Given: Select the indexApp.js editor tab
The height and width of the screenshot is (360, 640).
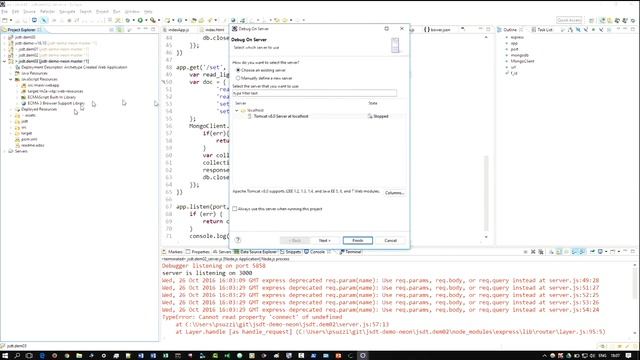Looking at the screenshot, I should tap(176, 30).
